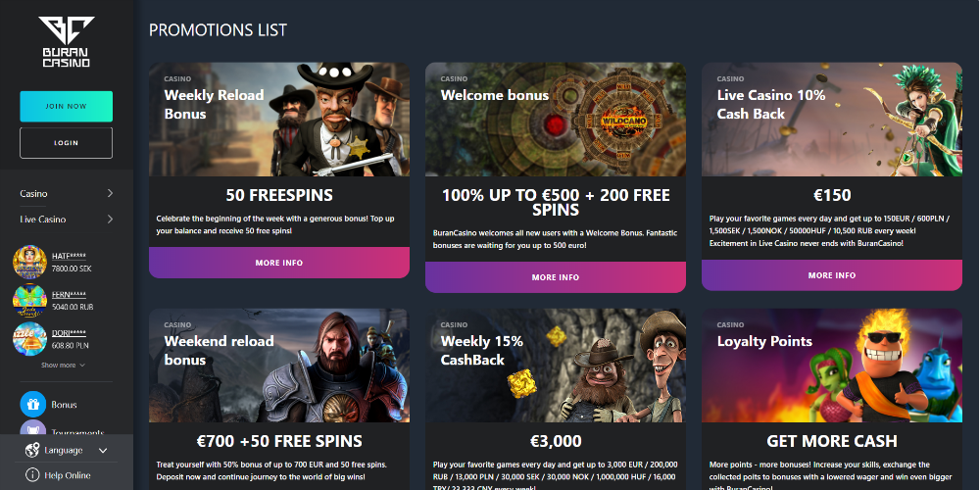Click the Buran Casino logo

click(67, 42)
